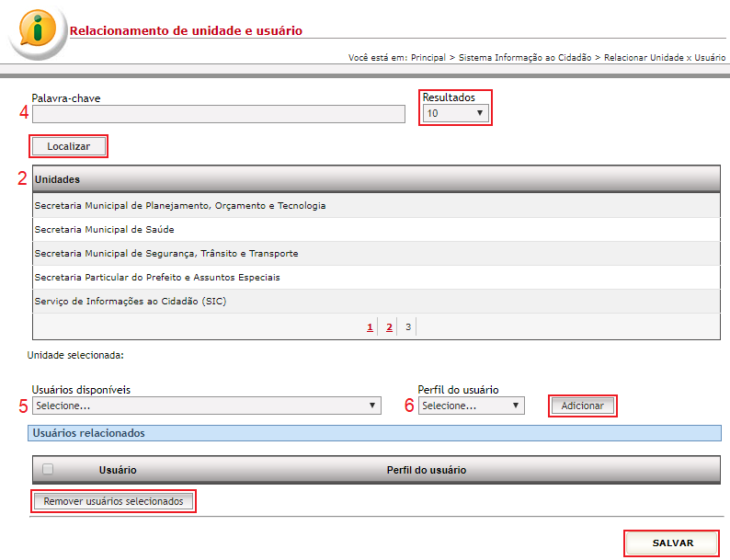
Task: Open the Perfil do usuário dropdown
Action: coord(471,406)
